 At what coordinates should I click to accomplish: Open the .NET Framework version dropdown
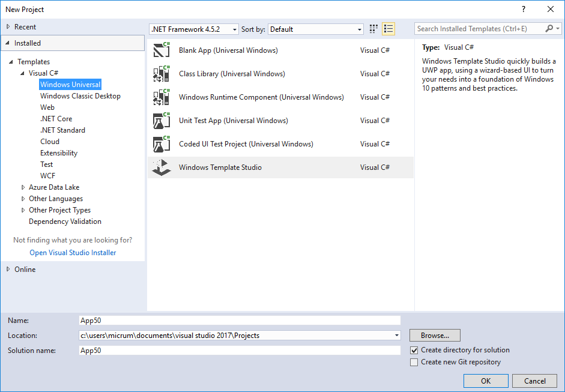pos(234,29)
